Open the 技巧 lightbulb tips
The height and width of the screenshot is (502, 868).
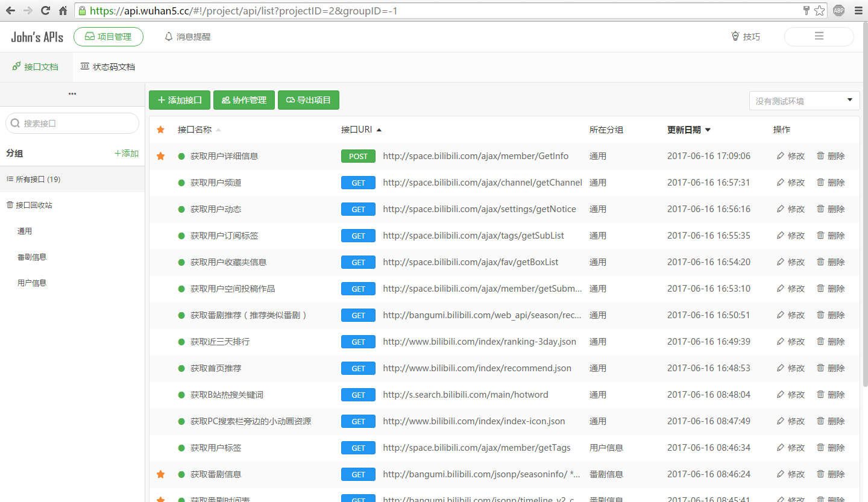735,36
